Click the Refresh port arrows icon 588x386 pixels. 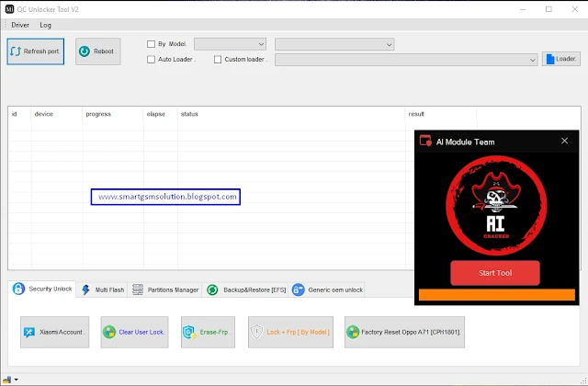point(16,51)
